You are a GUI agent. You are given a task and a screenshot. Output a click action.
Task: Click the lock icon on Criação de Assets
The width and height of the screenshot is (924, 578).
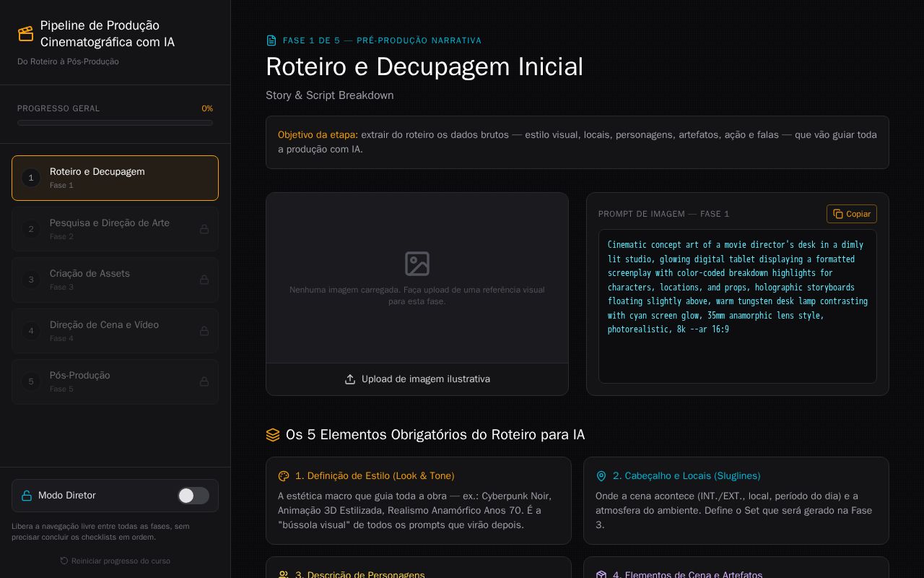point(204,280)
